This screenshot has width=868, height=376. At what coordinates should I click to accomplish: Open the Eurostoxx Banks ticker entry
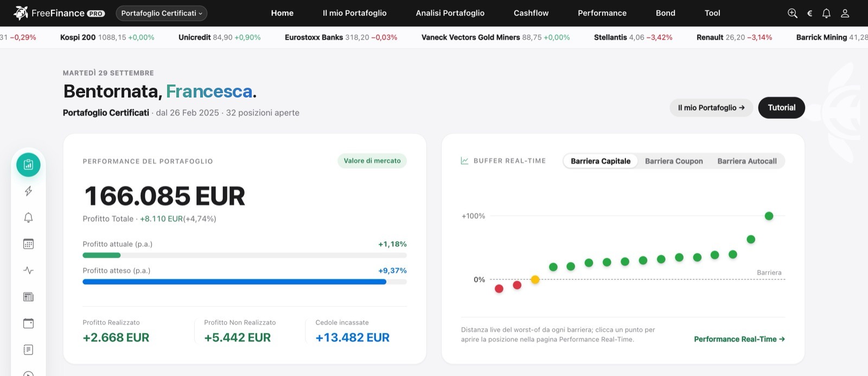[x=341, y=37]
